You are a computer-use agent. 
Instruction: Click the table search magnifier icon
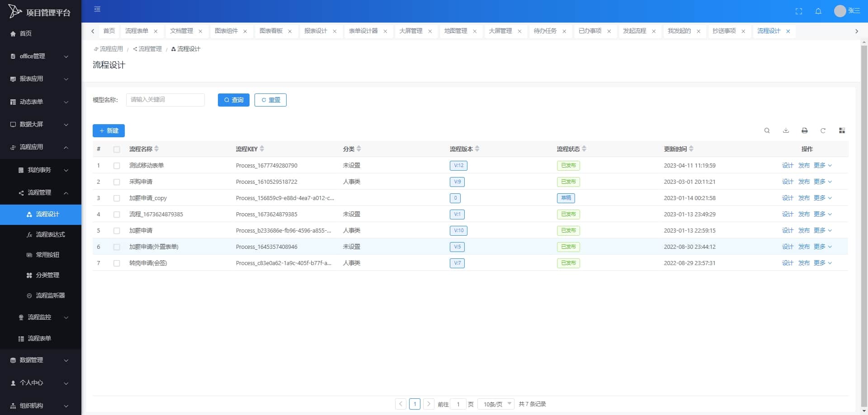[x=767, y=131]
